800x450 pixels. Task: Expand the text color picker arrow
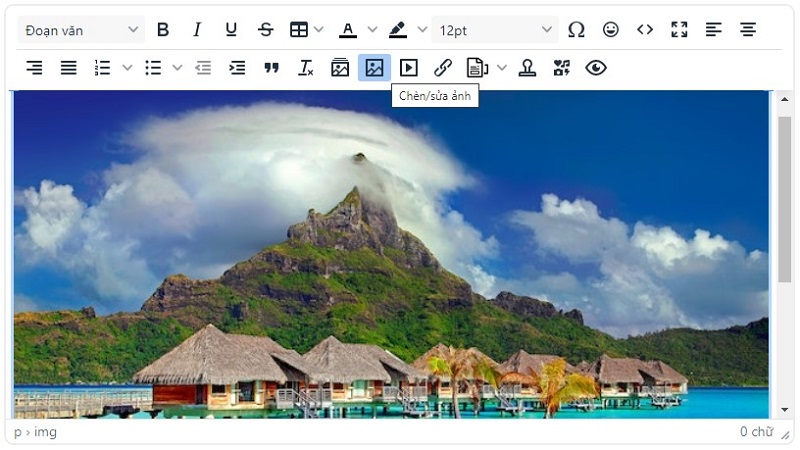(x=372, y=30)
